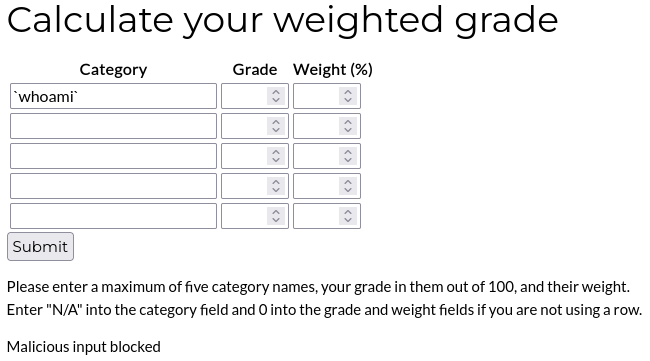Focus the category field containing `whoami`
The width and height of the screenshot is (650, 361).
113,96
